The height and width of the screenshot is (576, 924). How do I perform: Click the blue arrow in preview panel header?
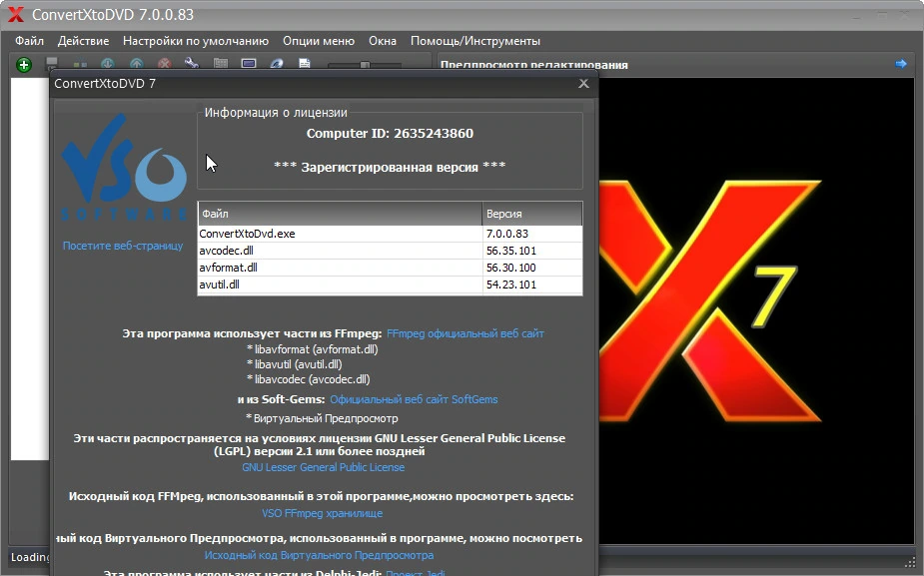pyautogui.click(x=900, y=64)
